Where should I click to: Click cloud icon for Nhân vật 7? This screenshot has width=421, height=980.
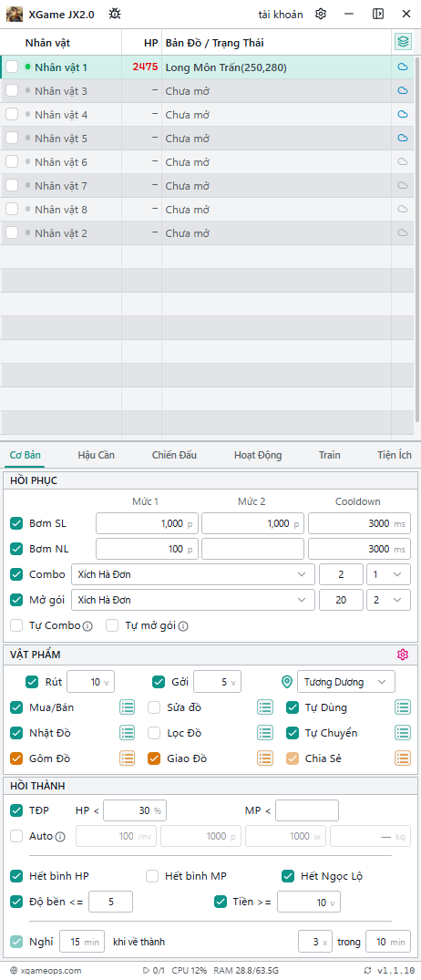tap(403, 186)
